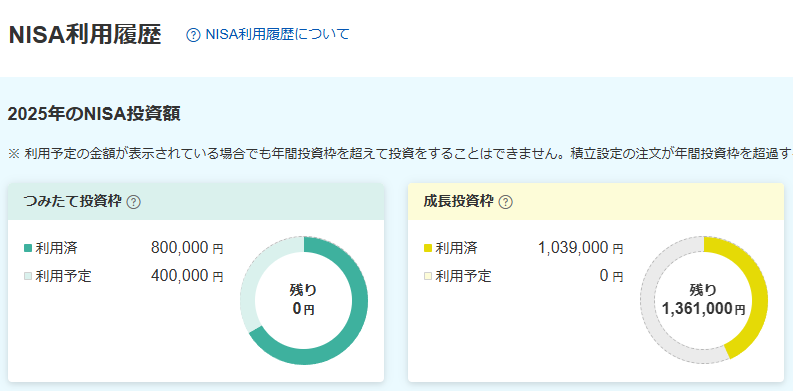
Task: Click the NISA利用履歴 page title
Action: [x=85, y=35]
